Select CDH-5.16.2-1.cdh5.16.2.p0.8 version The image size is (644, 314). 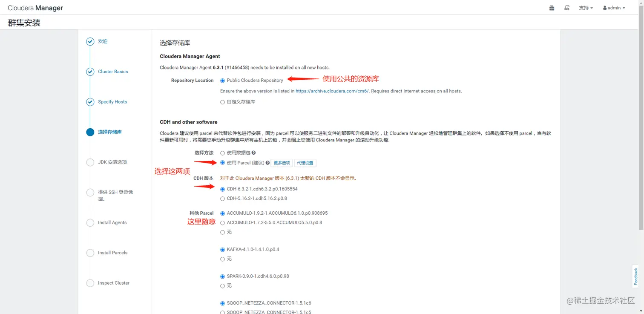coord(222,199)
